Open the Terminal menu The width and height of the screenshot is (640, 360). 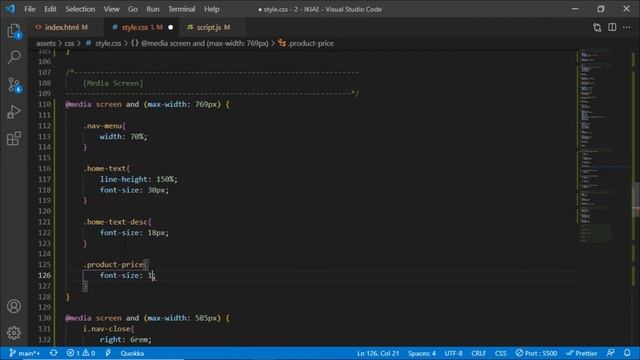[182, 9]
